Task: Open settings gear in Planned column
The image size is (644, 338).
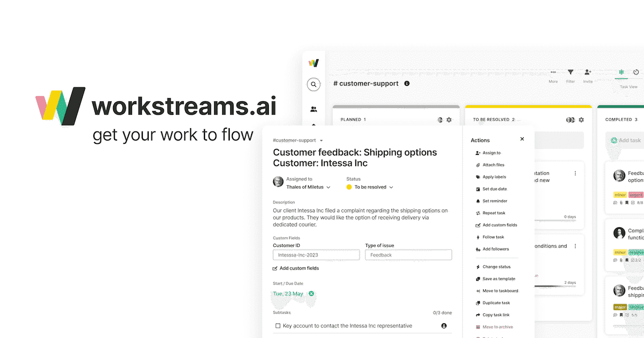Action: tap(449, 120)
